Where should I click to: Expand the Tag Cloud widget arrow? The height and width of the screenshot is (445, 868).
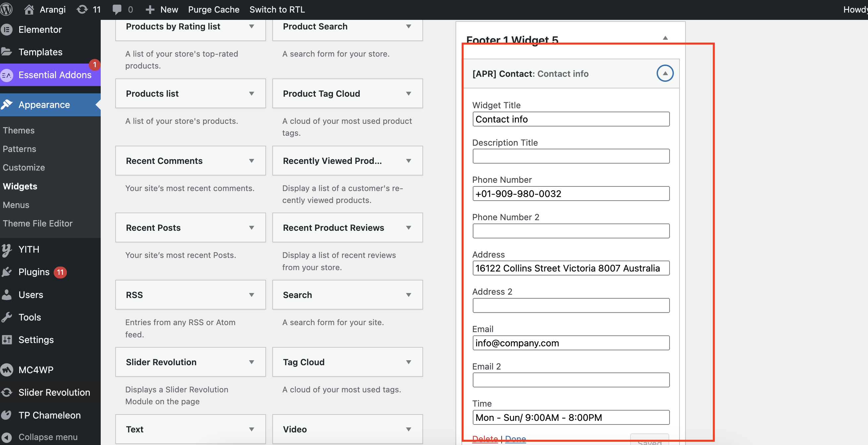[x=408, y=362]
